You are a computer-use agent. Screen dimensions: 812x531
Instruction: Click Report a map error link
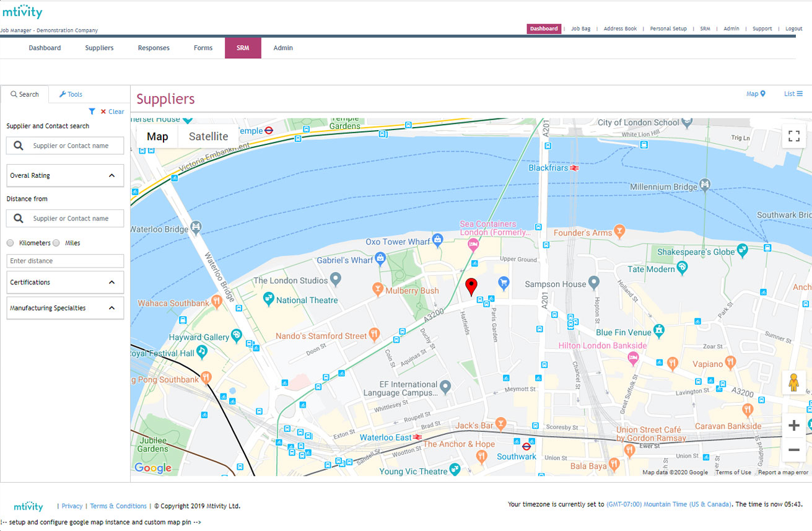pos(784,472)
